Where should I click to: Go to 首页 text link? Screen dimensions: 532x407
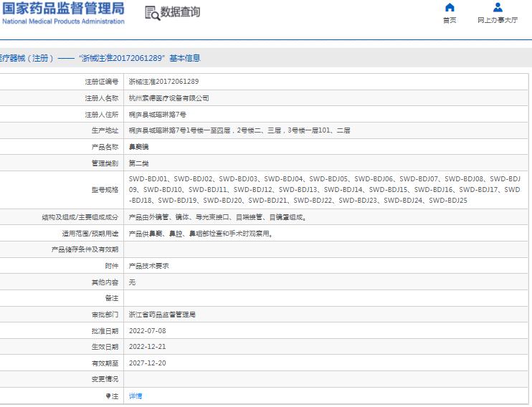[450, 20]
